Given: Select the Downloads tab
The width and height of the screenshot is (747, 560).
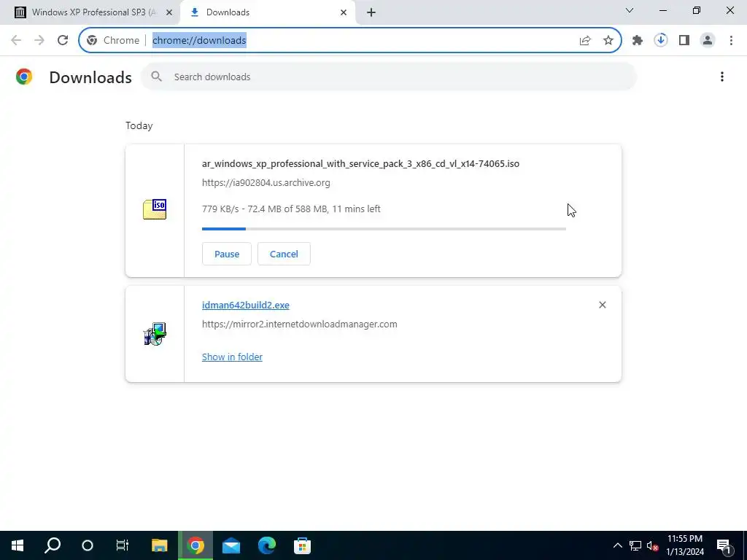Looking at the screenshot, I should pyautogui.click(x=267, y=12).
